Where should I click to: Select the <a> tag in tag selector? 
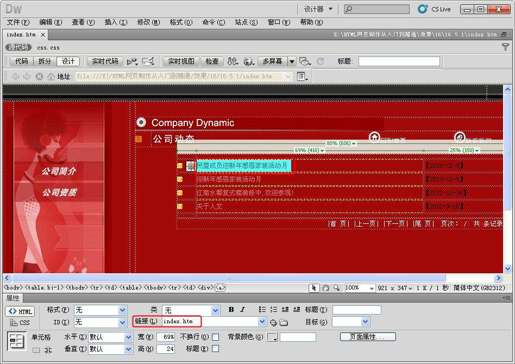(220, 287)
